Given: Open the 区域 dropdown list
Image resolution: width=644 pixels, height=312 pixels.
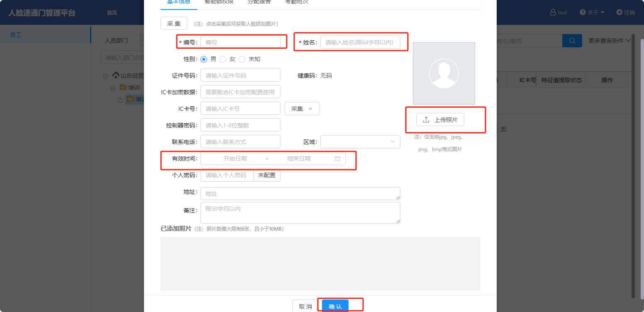Looking at the screenshot, I should [360, 142].
